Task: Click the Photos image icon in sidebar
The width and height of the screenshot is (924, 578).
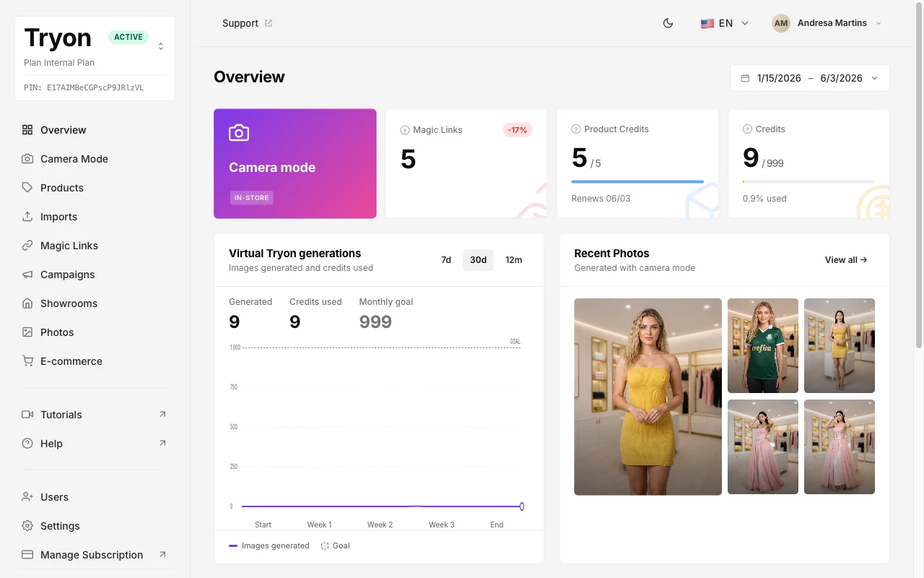Action: [27, 332]
